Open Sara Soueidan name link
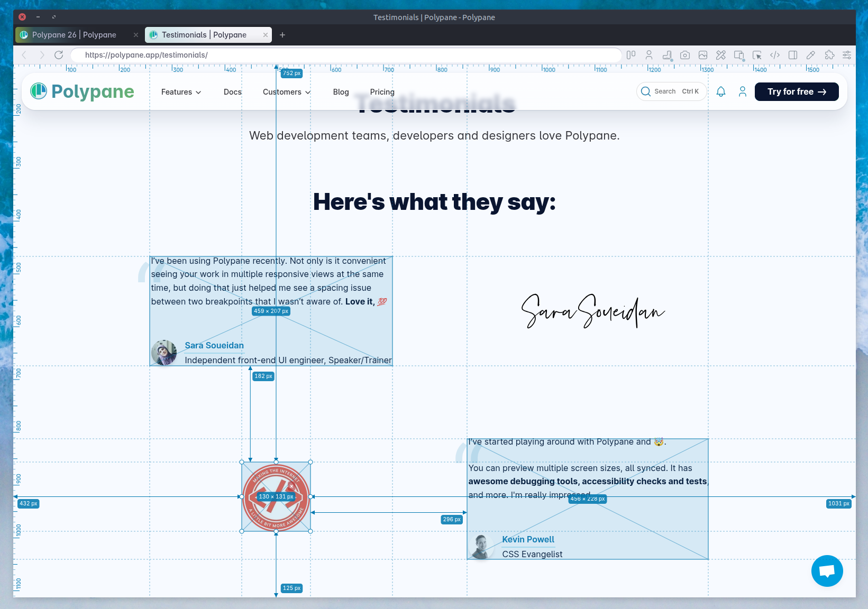Image resolution: width=868 pixels, height=609 pixels. point(214,345)
